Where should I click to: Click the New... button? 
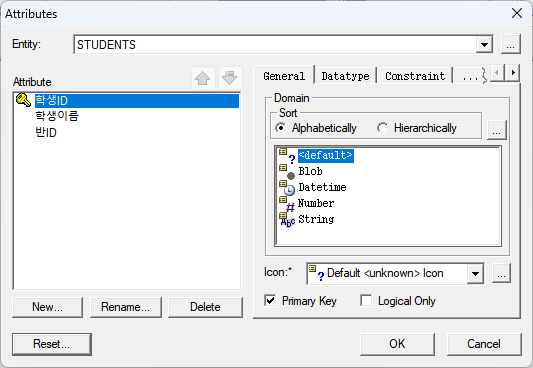coord(47,307)
